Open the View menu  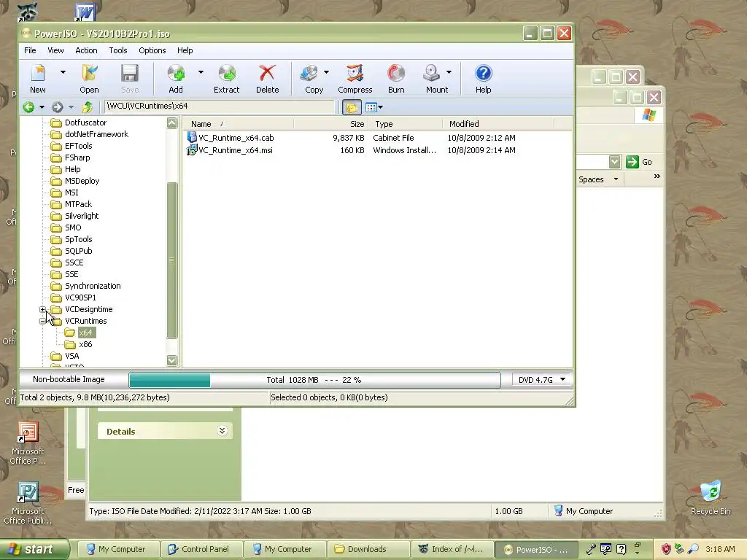55,50
